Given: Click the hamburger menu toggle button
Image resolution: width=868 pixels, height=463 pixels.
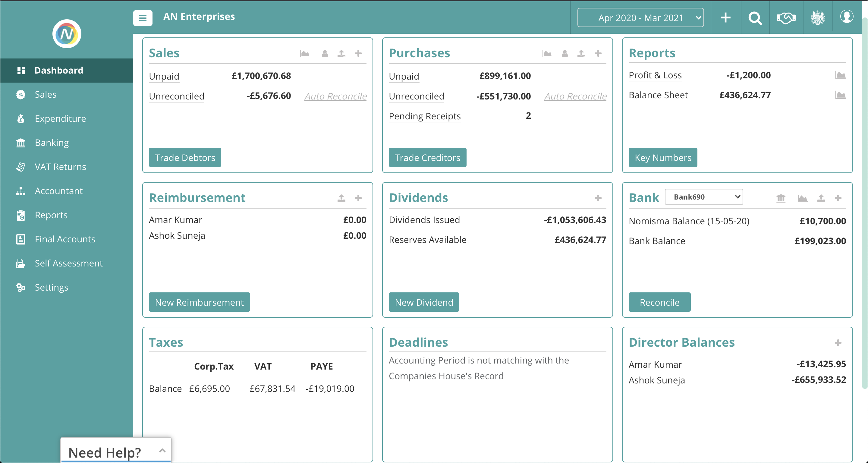Looking at the screenshot, I should point(143,18).
